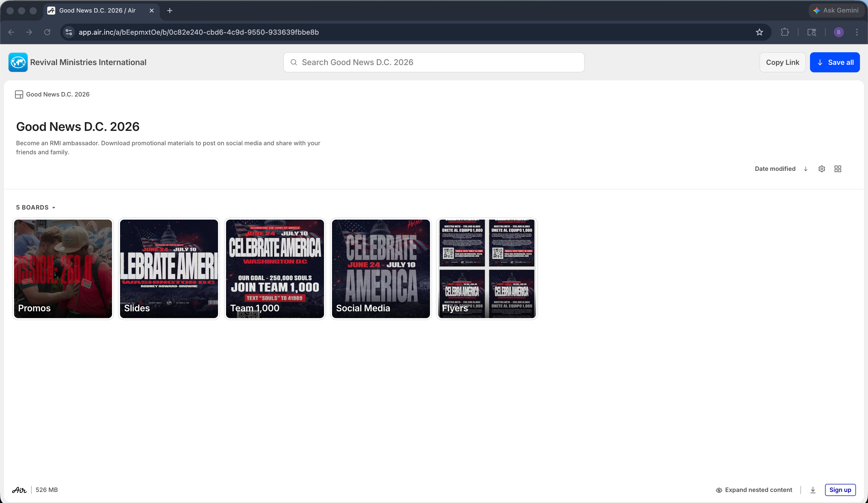
Task: Select the Good News D.C. 2026 browser tab
Action: (x=97, y=10)
